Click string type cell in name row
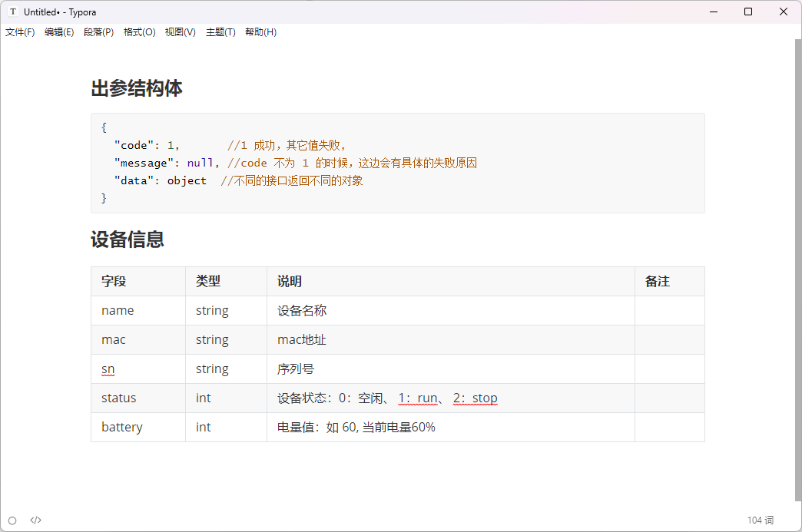 tap(226, 310)
